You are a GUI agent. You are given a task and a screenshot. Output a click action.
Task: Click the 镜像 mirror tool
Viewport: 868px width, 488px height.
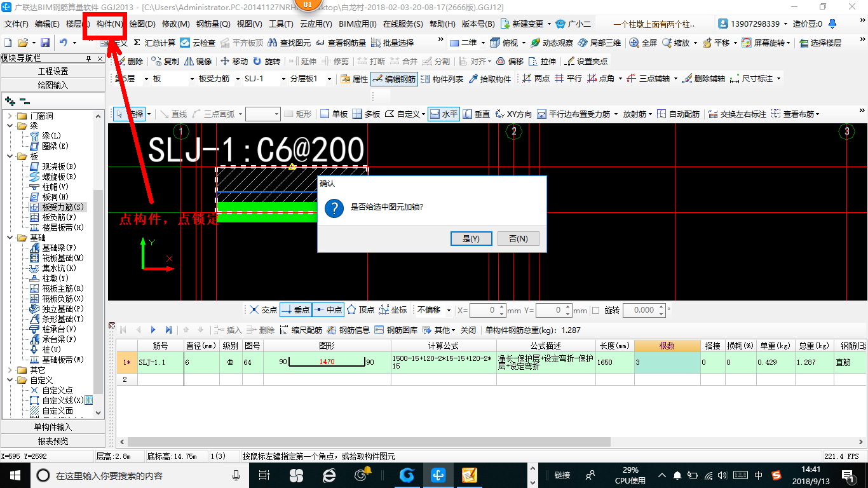[x=198, y=62]
